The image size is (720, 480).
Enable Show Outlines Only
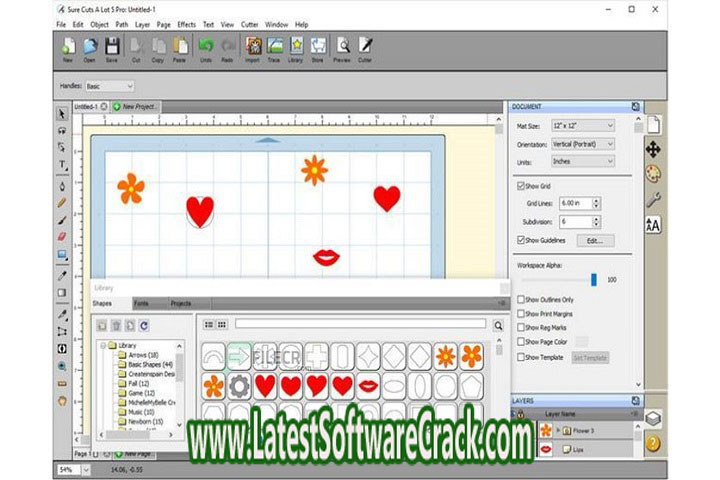[521, 299]
